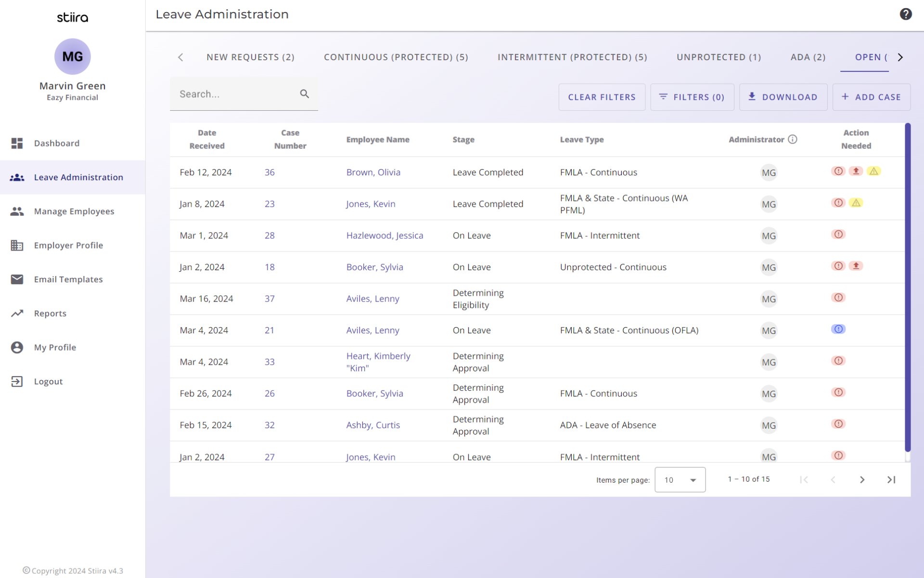The width and height of the screenshot is (924, 578).
Task: Click red alert icon for Jessica Hazlewood
Action: 838,235
